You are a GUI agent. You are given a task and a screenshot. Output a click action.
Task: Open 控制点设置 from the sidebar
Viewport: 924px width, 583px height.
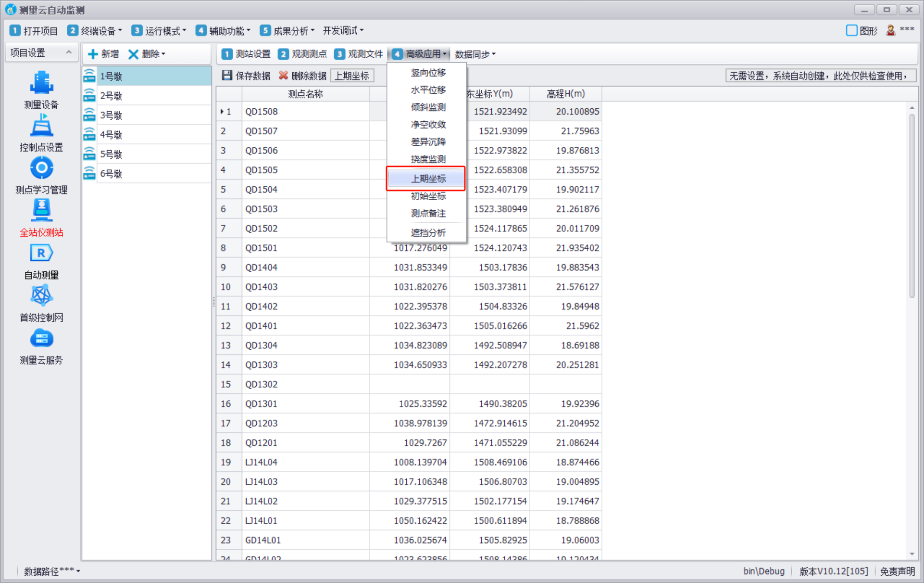[x=41, y=126]
